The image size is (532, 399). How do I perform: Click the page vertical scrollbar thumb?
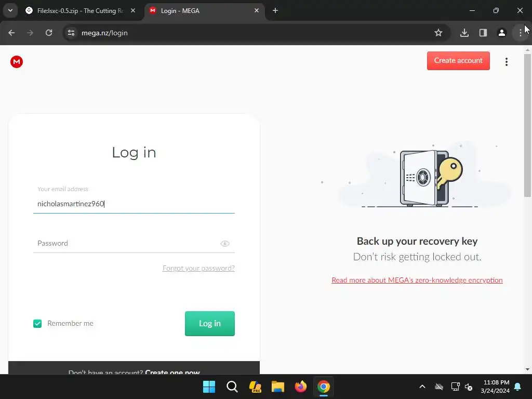tap(527, 125)
